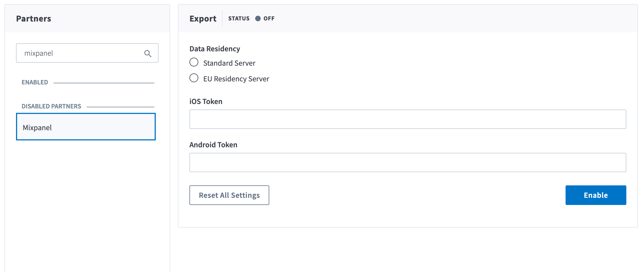644x272 pixels.
Task: Select Mixpanel in disabled partners list
Action: point(86,127)
